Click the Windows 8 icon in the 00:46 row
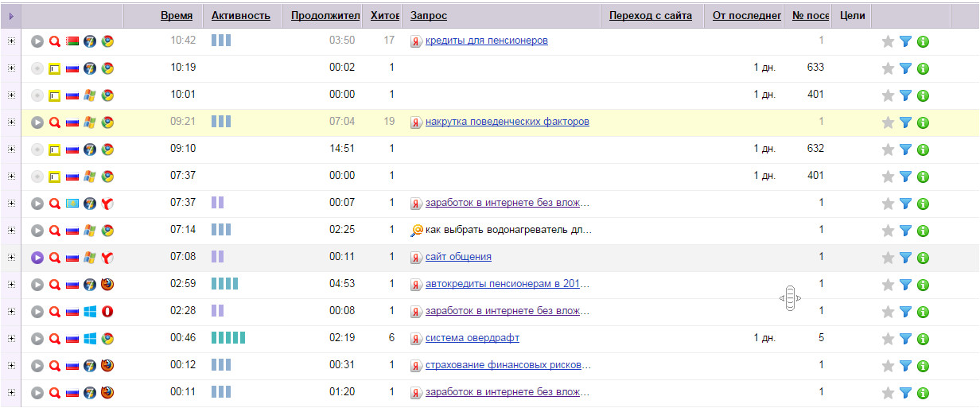The width and height of the screenshot is (980, 408). 90,339
